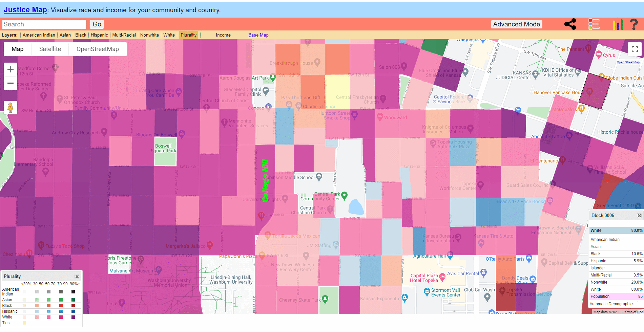Click the Black 90%+ legend swatch
This screenshot has width=644, height=332.
click(x=73, y=306)
